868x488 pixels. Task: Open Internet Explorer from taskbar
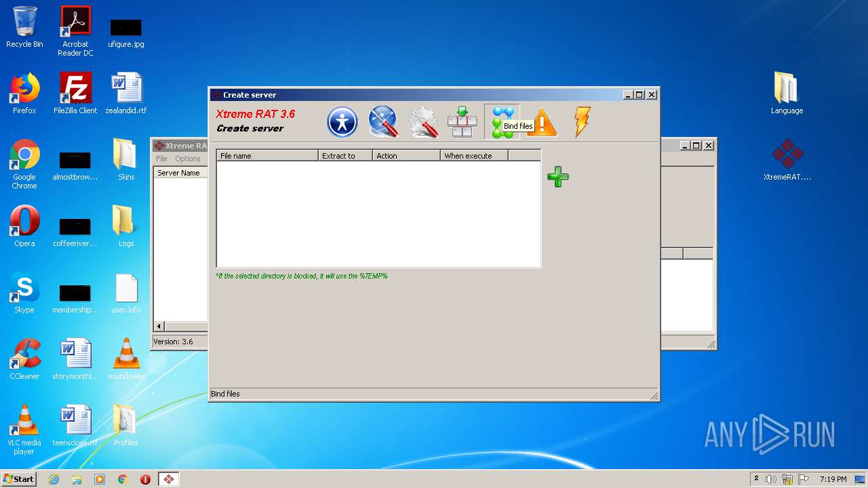pos(54,479)
